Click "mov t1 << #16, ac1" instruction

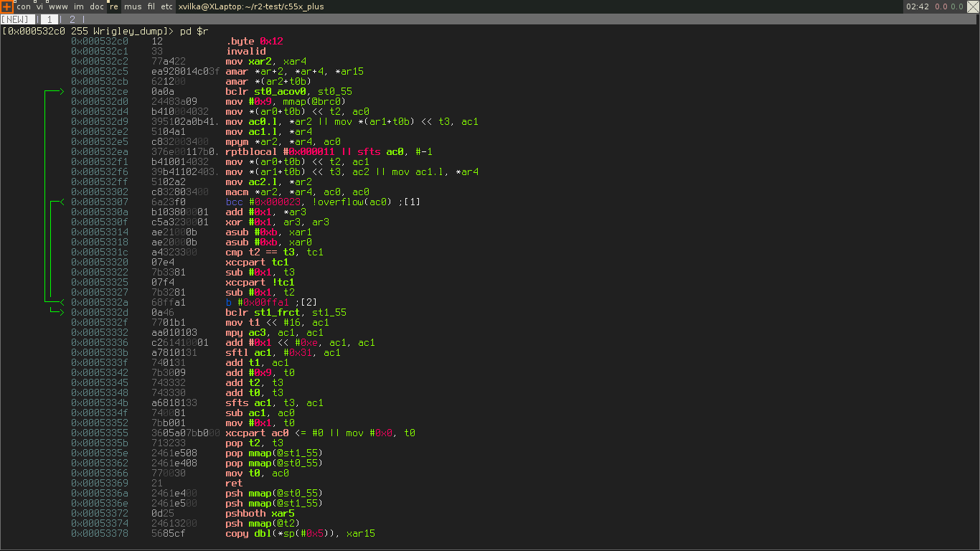pos(278,322)
